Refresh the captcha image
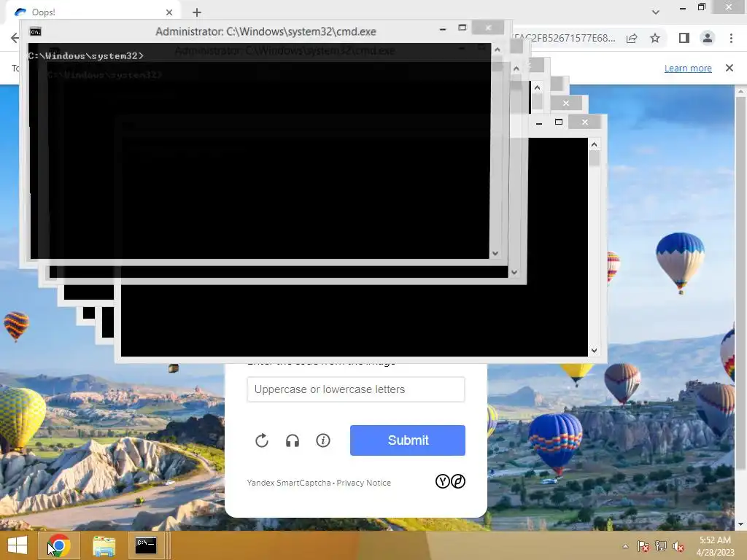The width and height of the screenshot is (747, 560). click(262, 440)
